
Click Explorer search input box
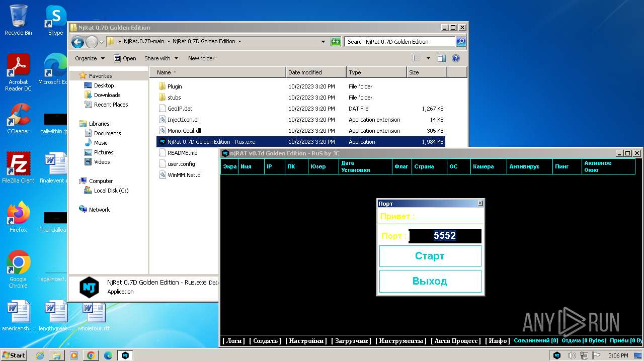(400, 42)
